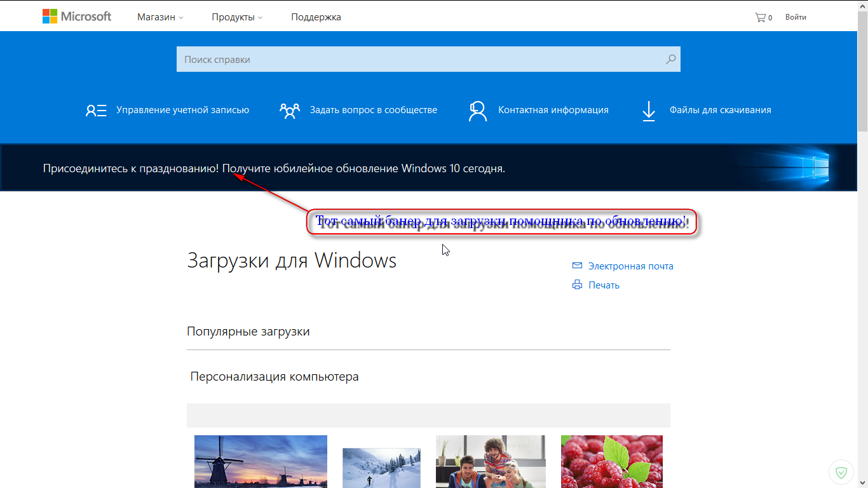This screenshot has width=868, height=488.
Task: Open the shopping cart icon
Action: tap(760, 17)
